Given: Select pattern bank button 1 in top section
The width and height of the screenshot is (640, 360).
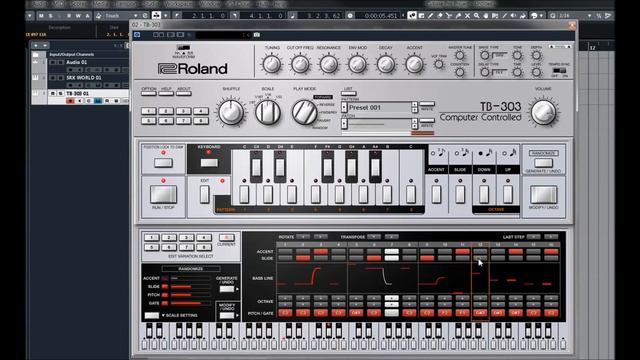Looking at the screenshot, I should tap(149, 111).
